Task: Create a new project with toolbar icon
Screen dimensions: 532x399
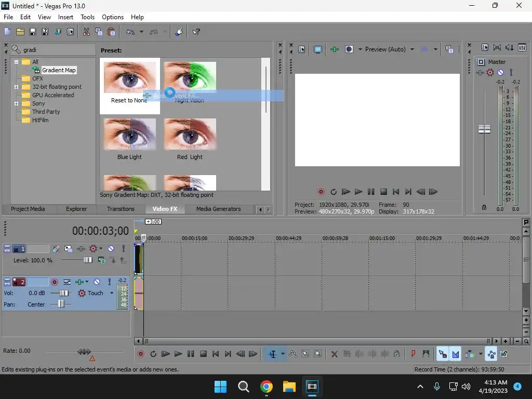Action: (7, 32)
